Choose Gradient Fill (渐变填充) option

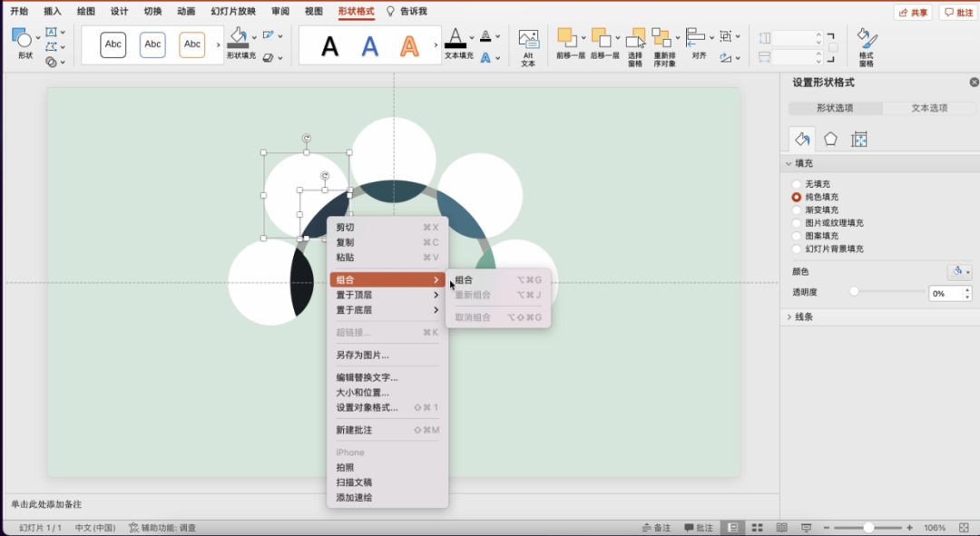(797, 210)
